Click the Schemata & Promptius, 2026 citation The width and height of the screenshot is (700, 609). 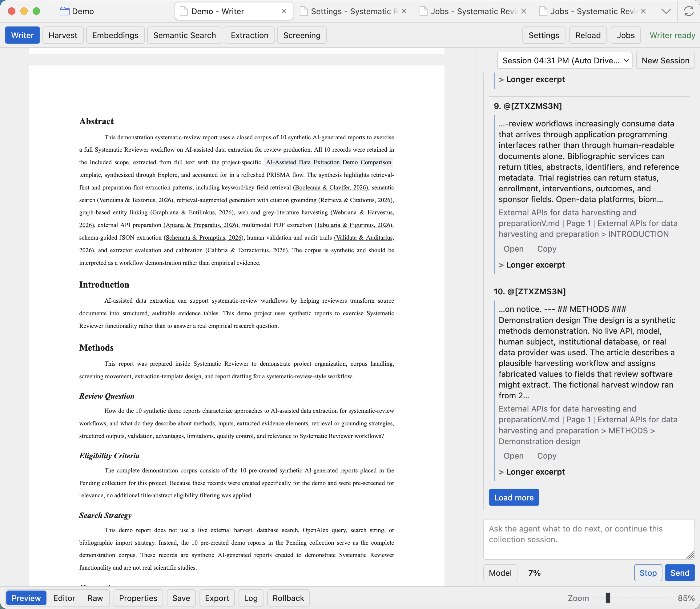click(204, 237)
